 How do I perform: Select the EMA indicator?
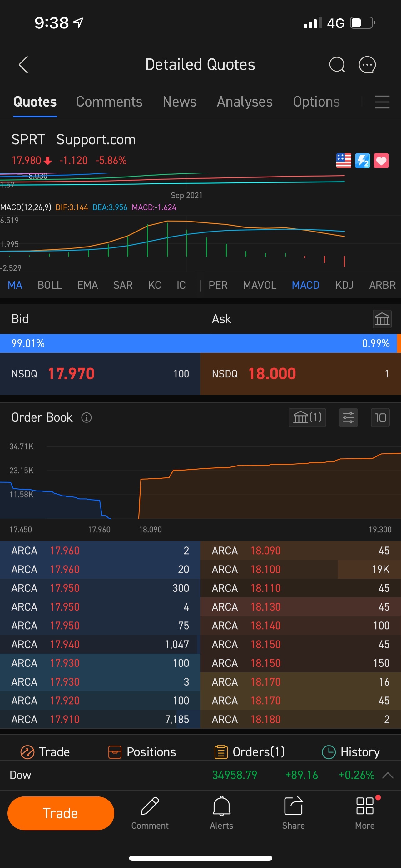click(87, 285)
